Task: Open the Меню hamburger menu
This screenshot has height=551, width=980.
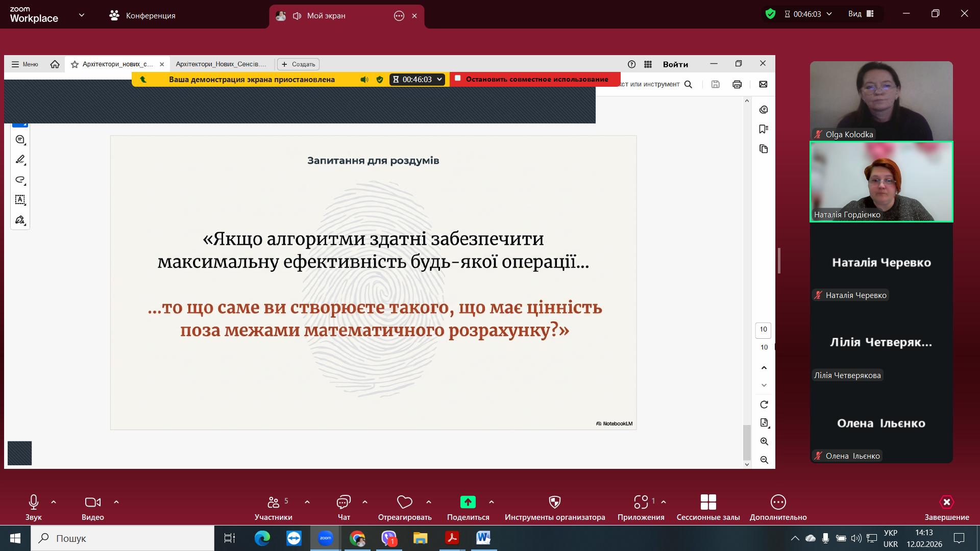Action: 24,64
